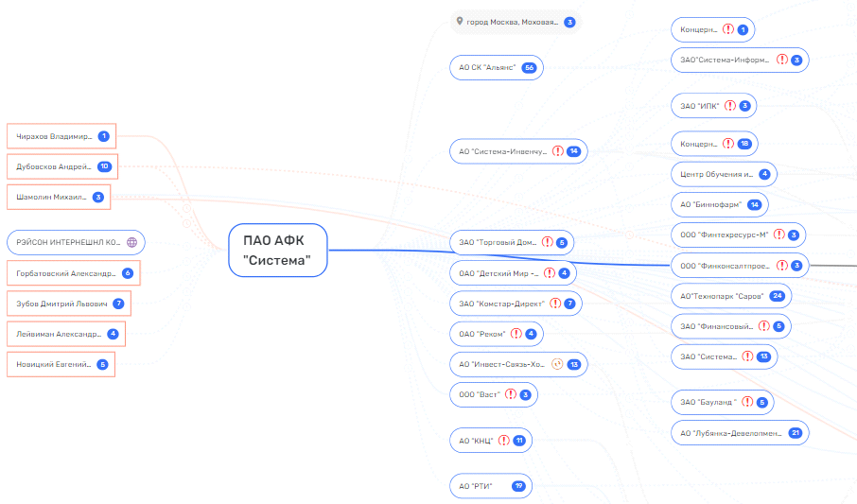The height and width of the screenshot is (504, 857).
Task: Click the count badge 10 on Дубовсков Андрей
Action: click(x=104, y=166)
